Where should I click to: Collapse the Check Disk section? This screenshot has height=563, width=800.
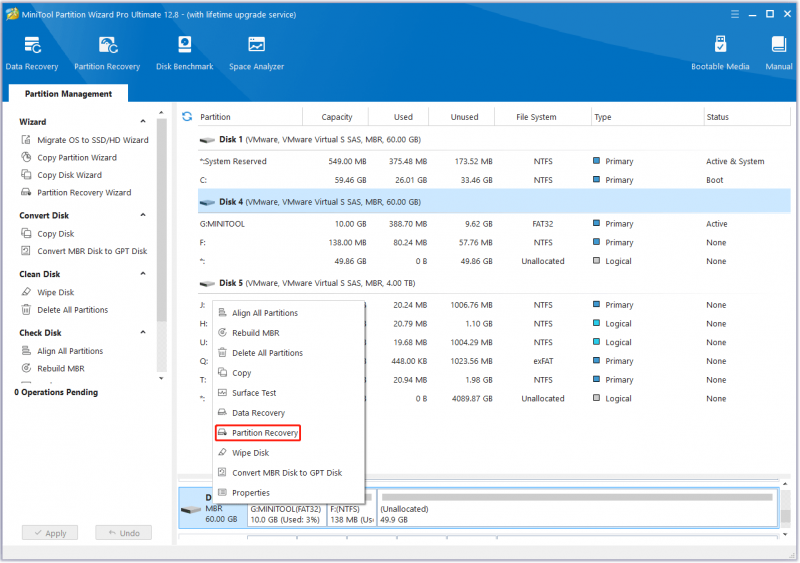[x=143, y=332]
